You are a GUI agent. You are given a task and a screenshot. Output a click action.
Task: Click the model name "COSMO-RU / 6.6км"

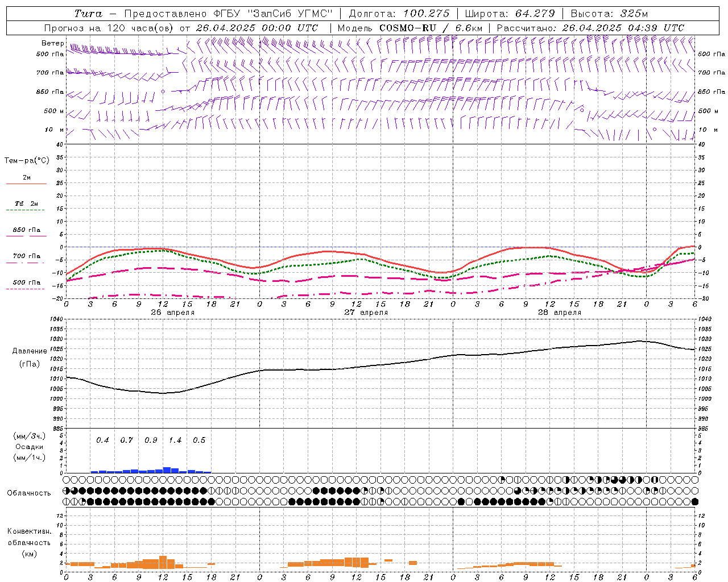(431, 28)
